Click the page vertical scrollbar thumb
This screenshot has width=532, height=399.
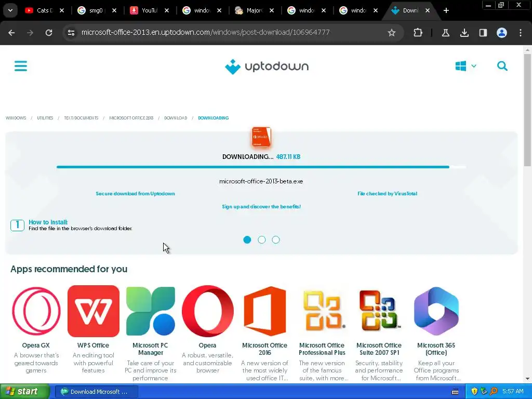point(527,110)
